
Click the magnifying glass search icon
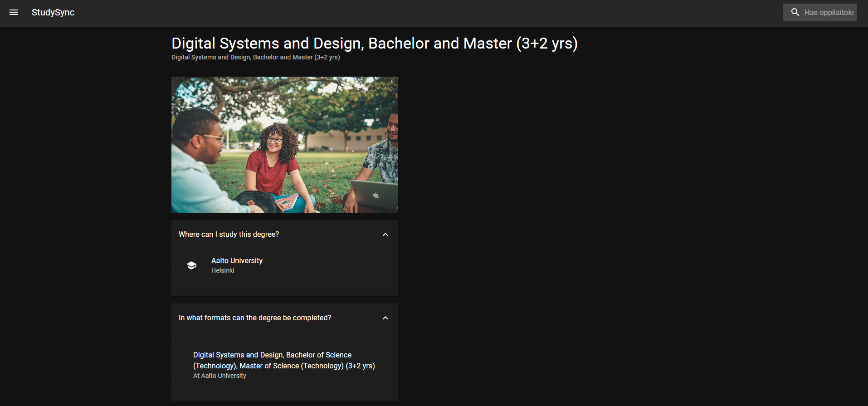(x=795, y=12)
